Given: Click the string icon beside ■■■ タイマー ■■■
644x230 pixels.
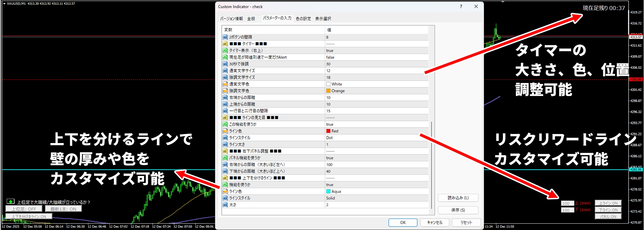Looking at the screenshot, I should click(225, 44).
